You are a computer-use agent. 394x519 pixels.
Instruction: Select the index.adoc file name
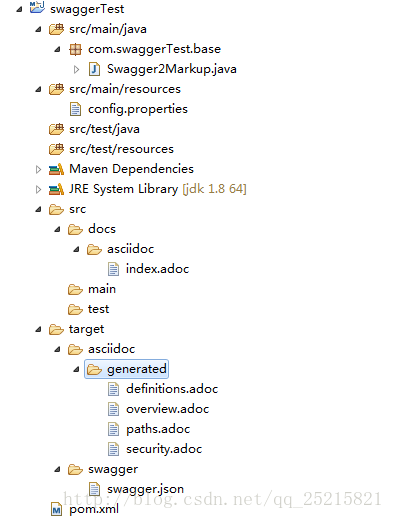(157, 269)
